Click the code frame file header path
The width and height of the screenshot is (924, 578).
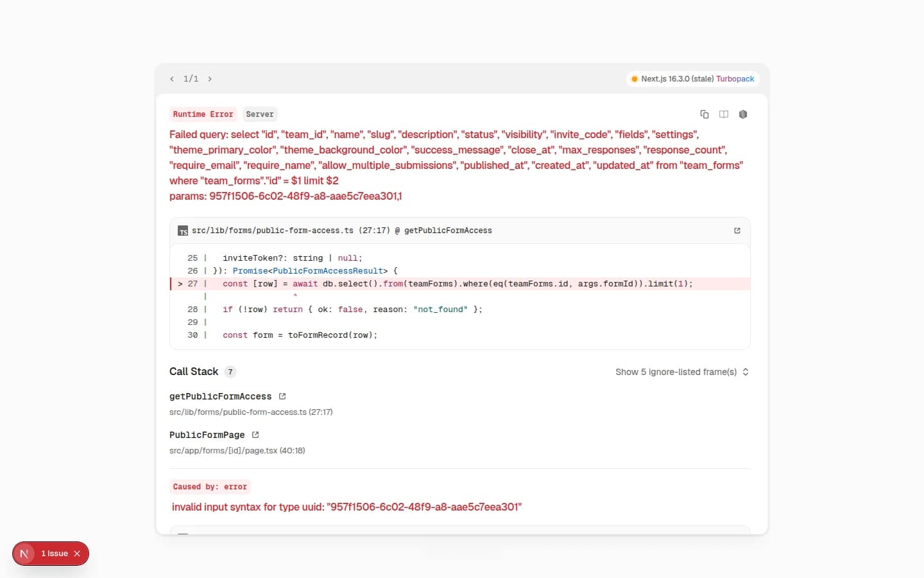342,231
